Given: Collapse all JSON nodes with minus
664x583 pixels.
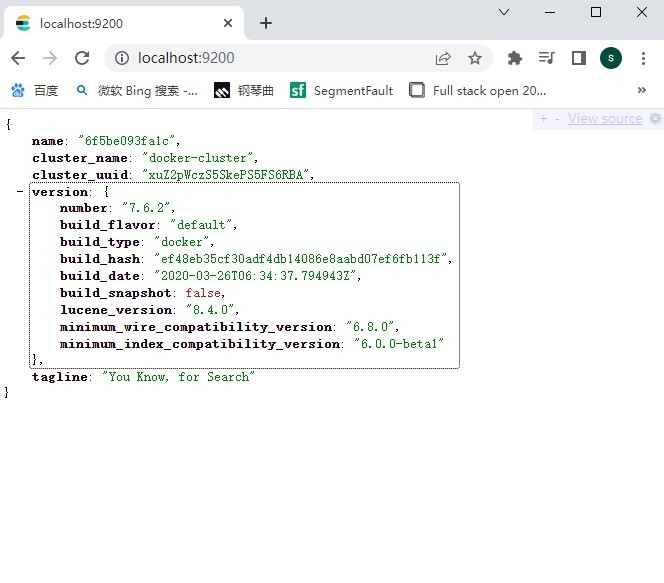Looking at the screenshot, I should (556, 119).
